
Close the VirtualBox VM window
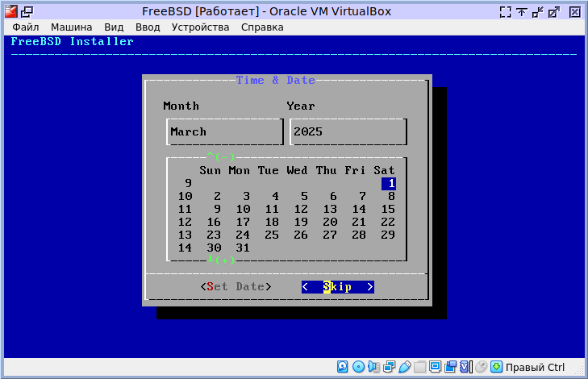click(x=574, y=12)
